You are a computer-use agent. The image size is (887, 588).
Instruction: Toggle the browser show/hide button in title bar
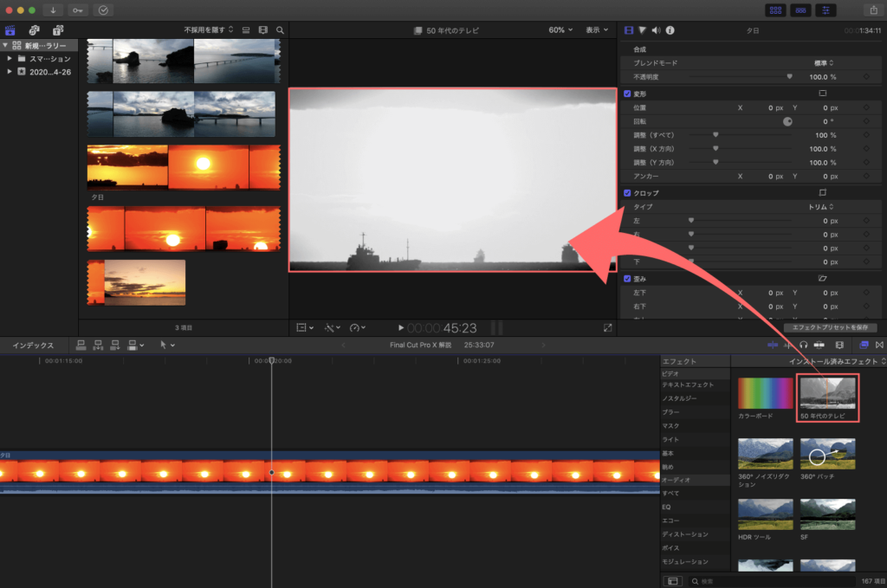[775, 10]
